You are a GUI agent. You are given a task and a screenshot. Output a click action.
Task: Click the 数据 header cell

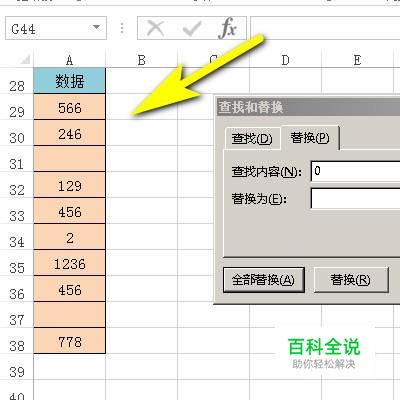(69, 81)
